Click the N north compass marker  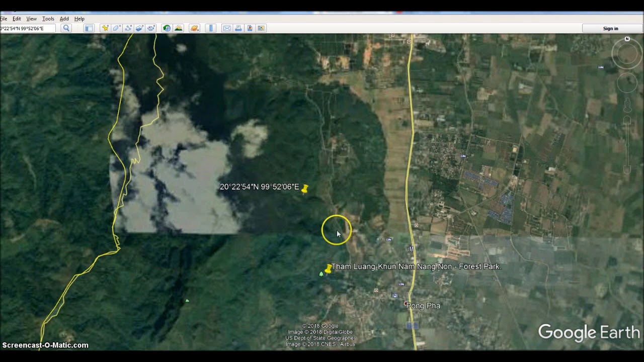627,39
